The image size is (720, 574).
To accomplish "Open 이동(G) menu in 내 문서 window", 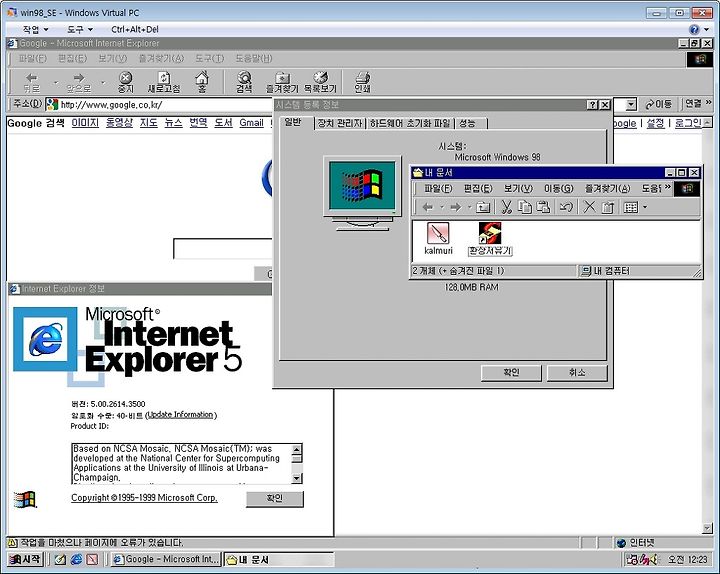I will click(x=558, y=188).
